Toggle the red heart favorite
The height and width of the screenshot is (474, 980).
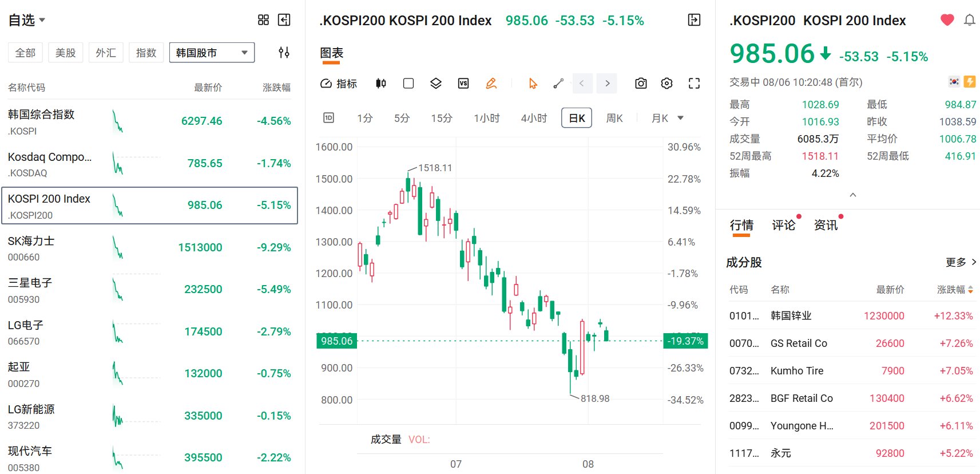[x=947, y=20]
